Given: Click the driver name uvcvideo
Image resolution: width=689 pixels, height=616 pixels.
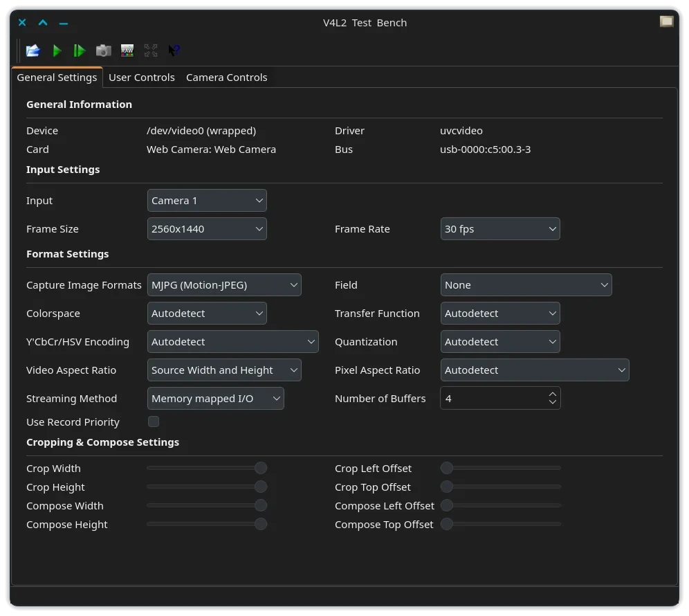Looking at the screenshot, I should (x=461, y=131).
